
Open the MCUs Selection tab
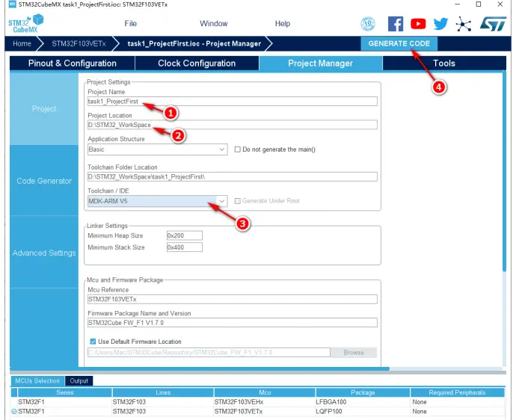coord(37,381)
